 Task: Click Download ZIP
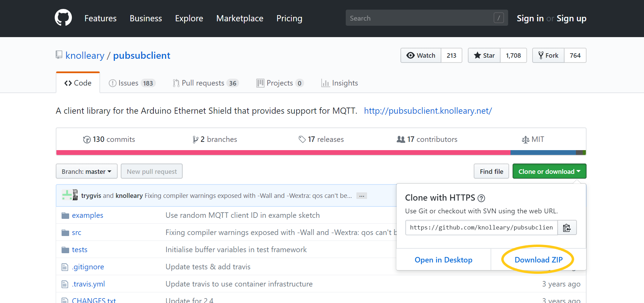[x=539, y=260]
